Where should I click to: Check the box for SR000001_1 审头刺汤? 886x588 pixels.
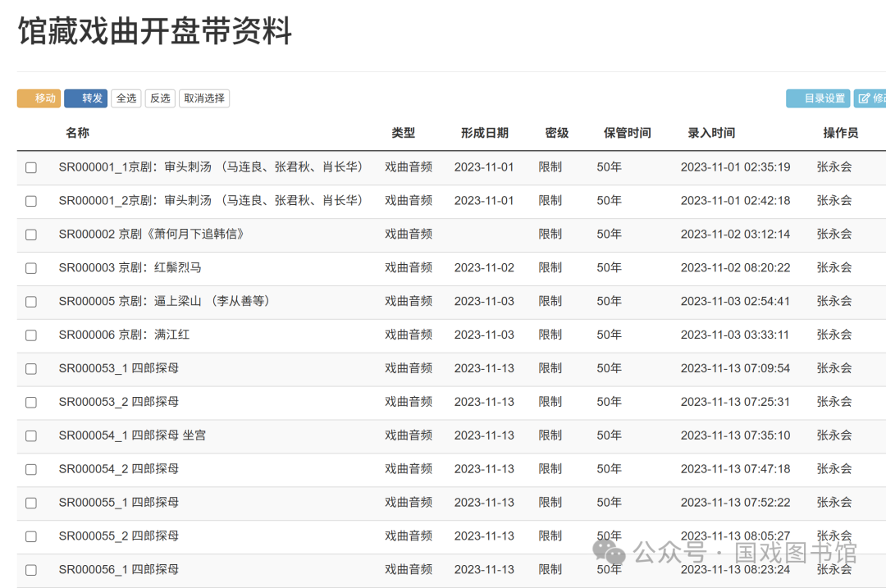(x=31, y=167)
